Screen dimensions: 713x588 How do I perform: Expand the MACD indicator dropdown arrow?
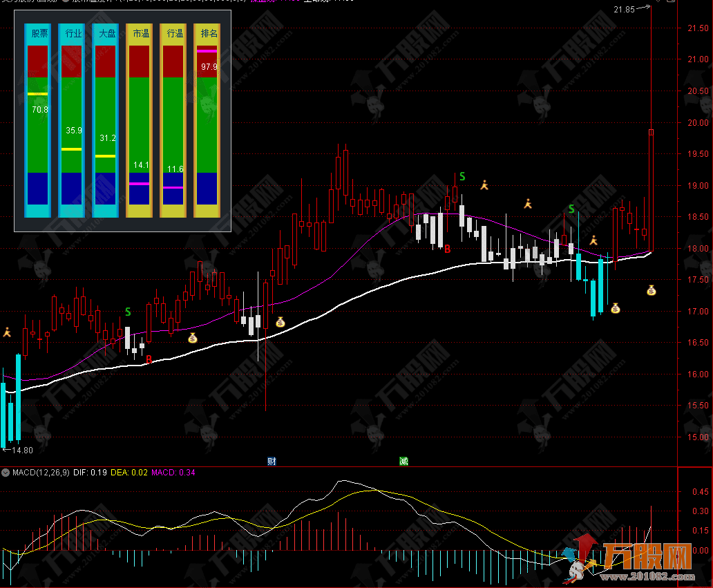pyautogui.click(x=6, y=473)
